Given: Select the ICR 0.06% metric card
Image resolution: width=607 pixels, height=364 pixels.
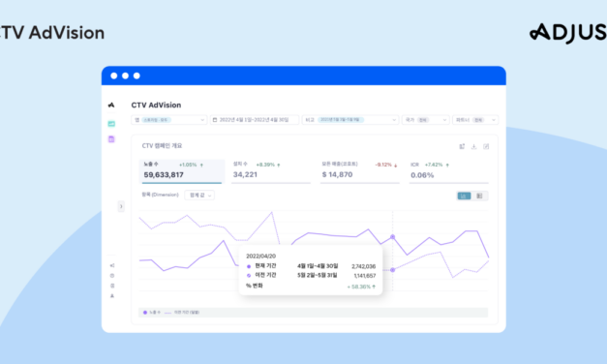Looking at the screenshot, I should [448, 170].
